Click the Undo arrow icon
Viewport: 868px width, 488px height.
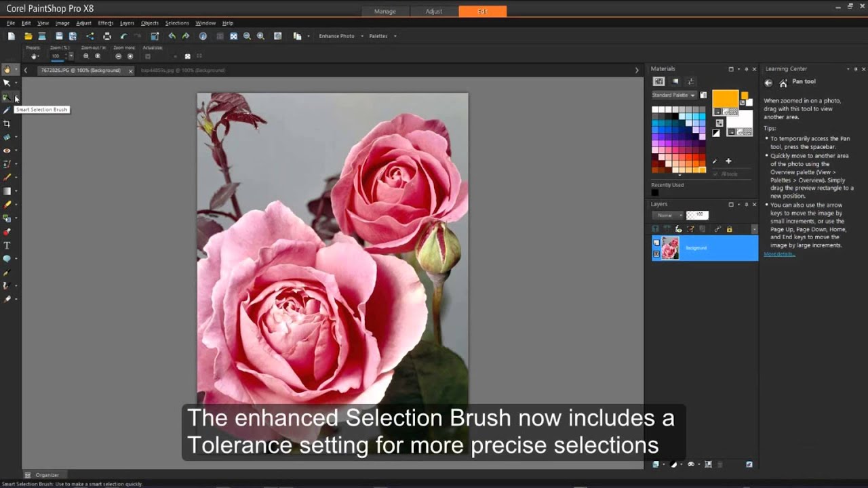123,36
